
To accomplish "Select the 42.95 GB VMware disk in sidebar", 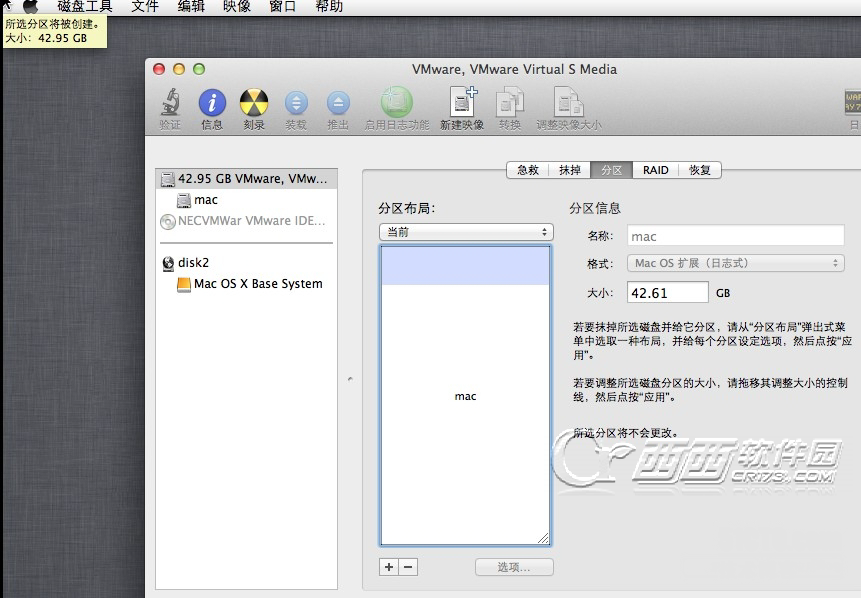I will (247, 178).
